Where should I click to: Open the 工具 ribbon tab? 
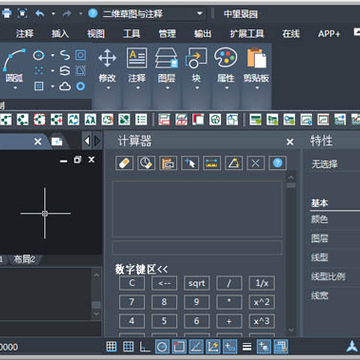pos(132,34)
